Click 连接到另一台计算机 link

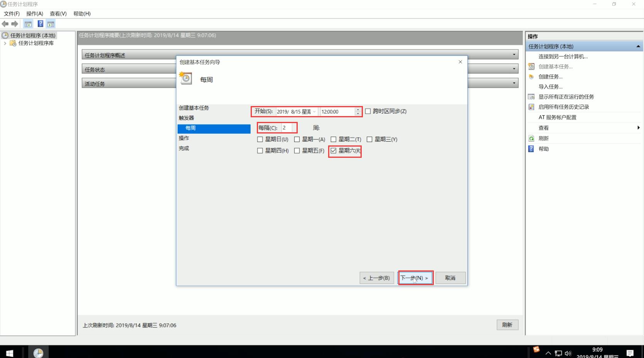click(x=563, y=56)
